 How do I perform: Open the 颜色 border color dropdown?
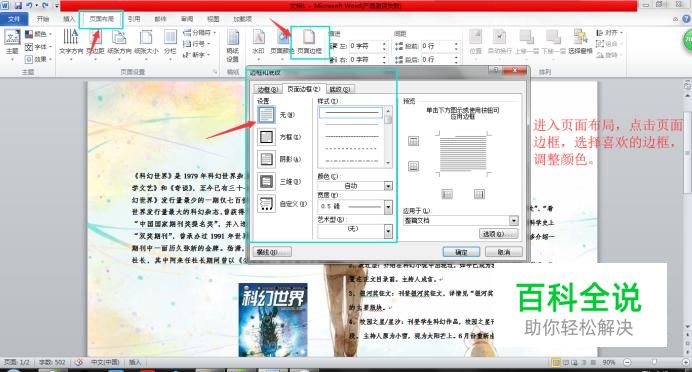coord(388,186)
